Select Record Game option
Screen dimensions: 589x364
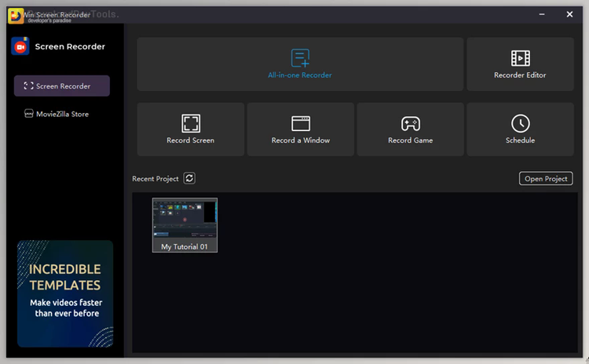pos(410,129)
